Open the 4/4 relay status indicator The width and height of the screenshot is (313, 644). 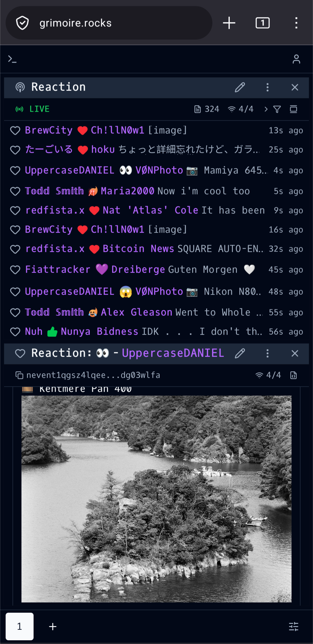(x=241, y=109)
